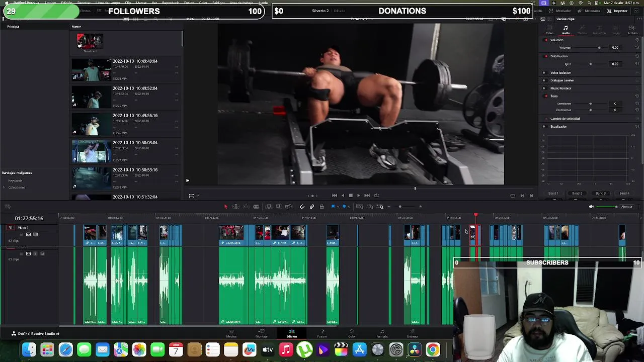Switch to the Color page
644x362 pixels.
point(352,334)
